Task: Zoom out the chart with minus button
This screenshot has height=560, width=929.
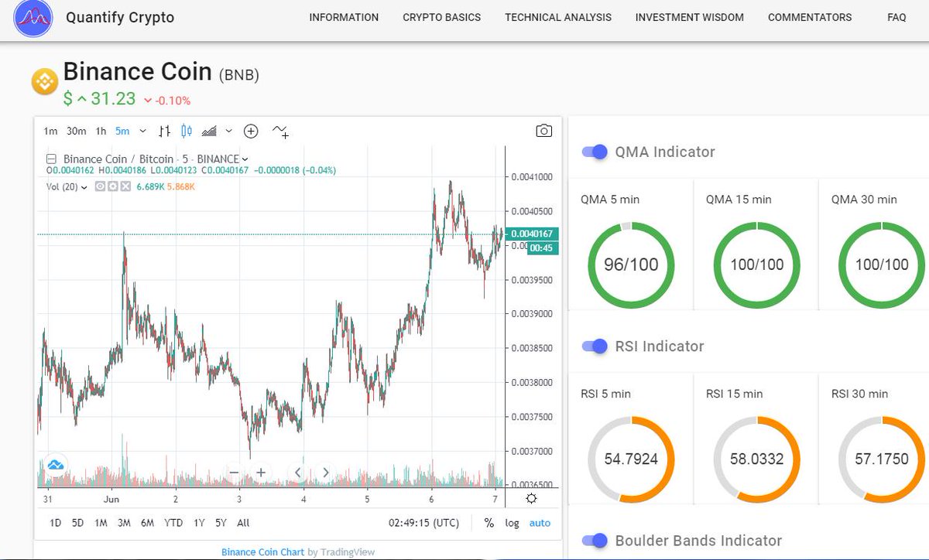Action: point(235,473)
